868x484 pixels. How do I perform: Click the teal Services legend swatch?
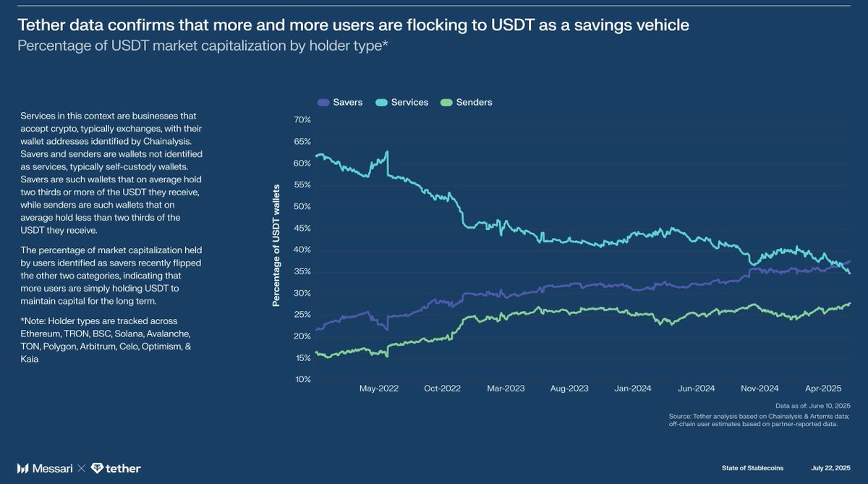[x=381, y=103]
